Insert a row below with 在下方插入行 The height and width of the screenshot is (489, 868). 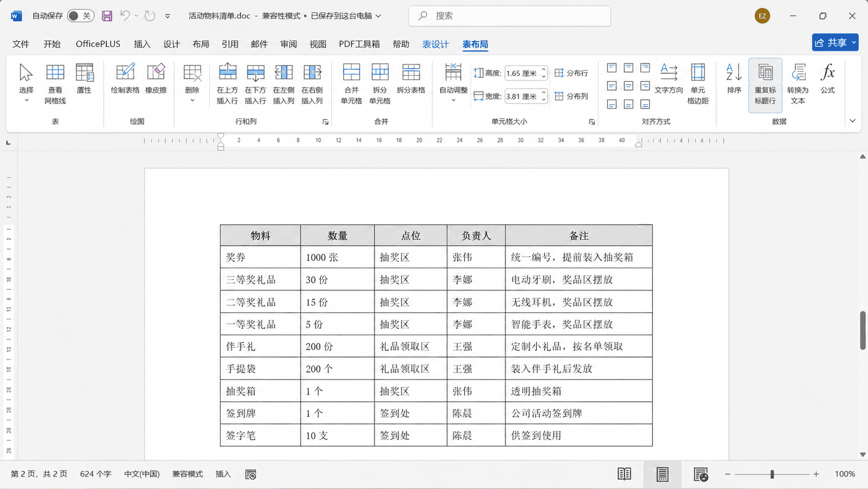(255, 83)
